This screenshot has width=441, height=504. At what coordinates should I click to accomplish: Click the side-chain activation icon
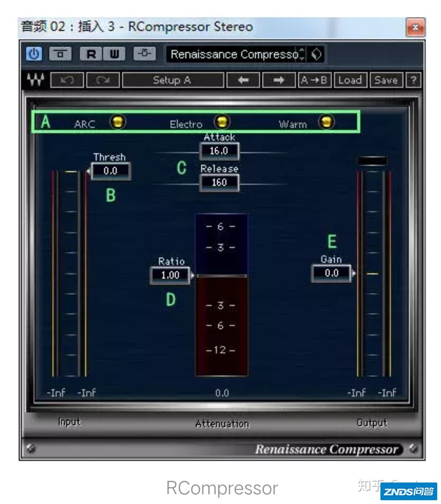coord(144,53)
